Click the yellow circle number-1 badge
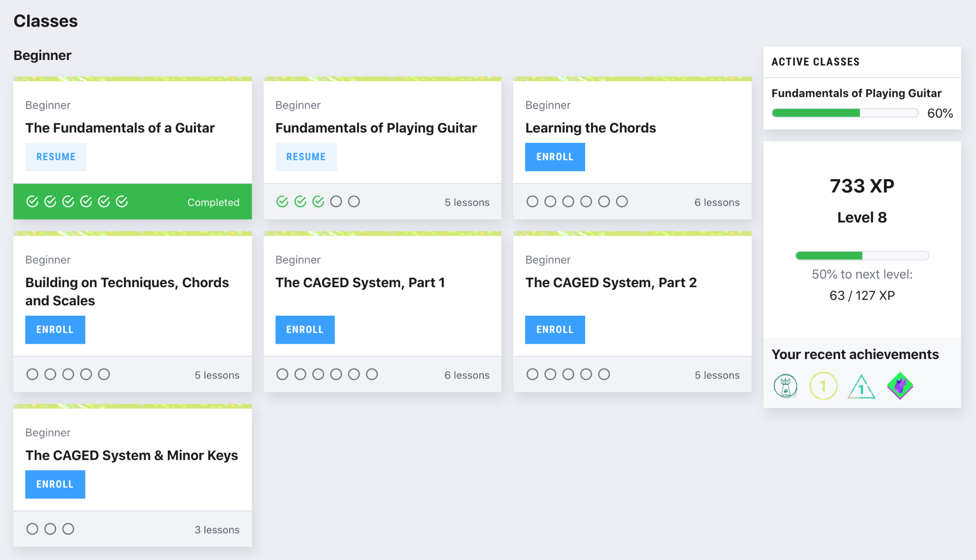Viewport: 976px width, 560px height. click(x=823, y=386)
